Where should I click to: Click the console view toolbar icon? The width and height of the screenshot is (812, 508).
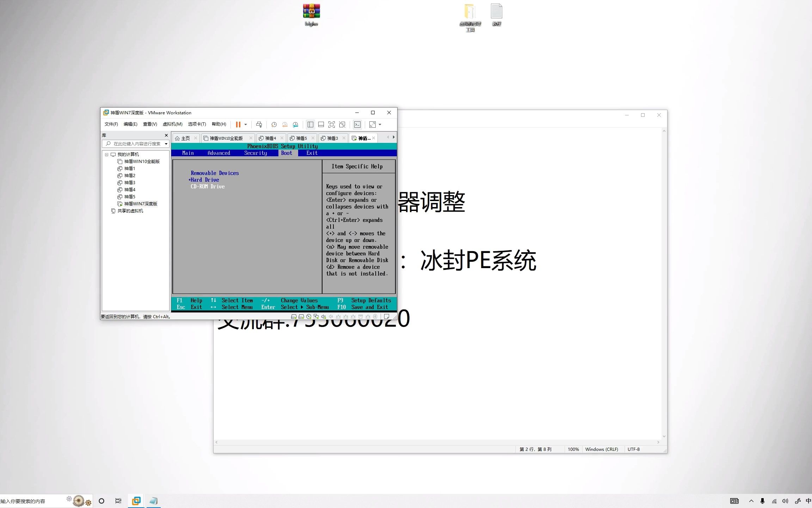[357, 125]
